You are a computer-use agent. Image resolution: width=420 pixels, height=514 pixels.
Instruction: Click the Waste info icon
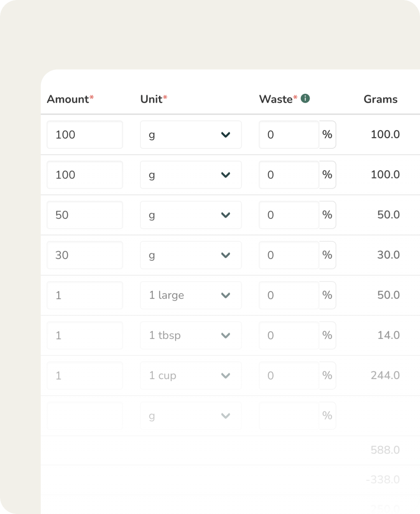(x=305, y=98)
